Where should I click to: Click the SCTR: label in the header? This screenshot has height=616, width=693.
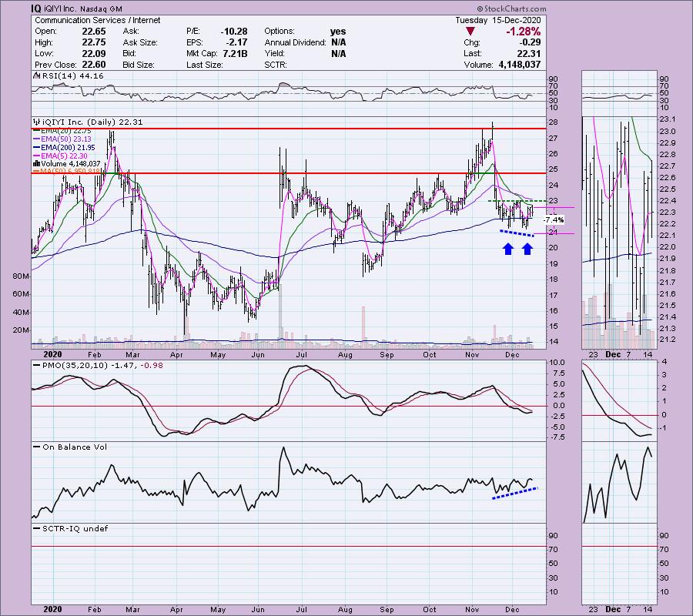coord(276,65)
